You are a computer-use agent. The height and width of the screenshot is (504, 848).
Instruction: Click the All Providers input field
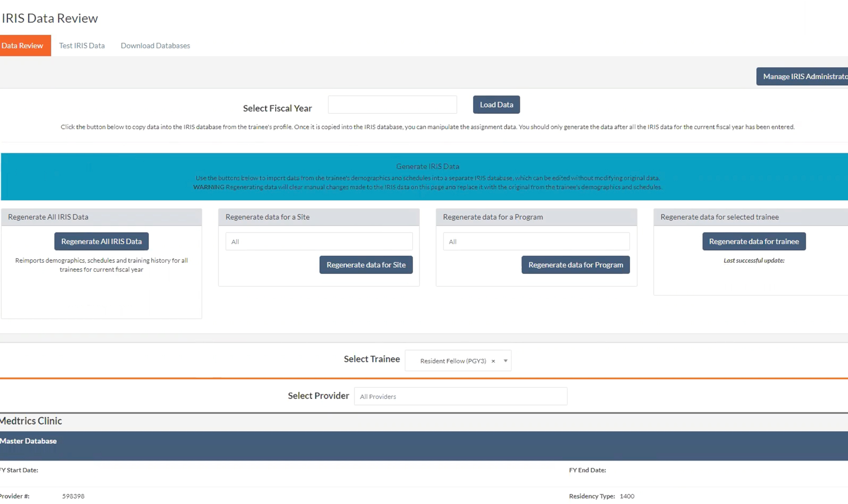[461, 396]
